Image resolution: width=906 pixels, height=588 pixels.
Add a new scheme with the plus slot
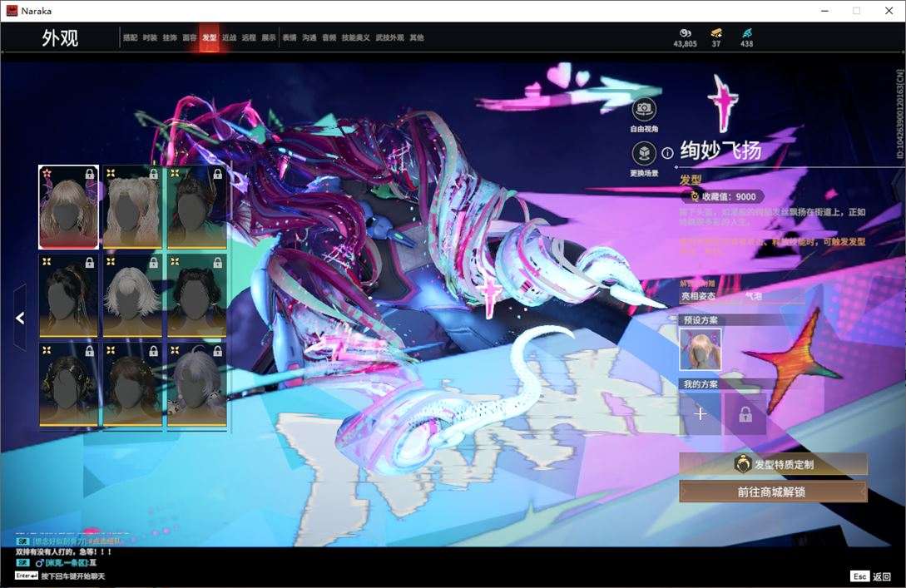coord(701,414)
